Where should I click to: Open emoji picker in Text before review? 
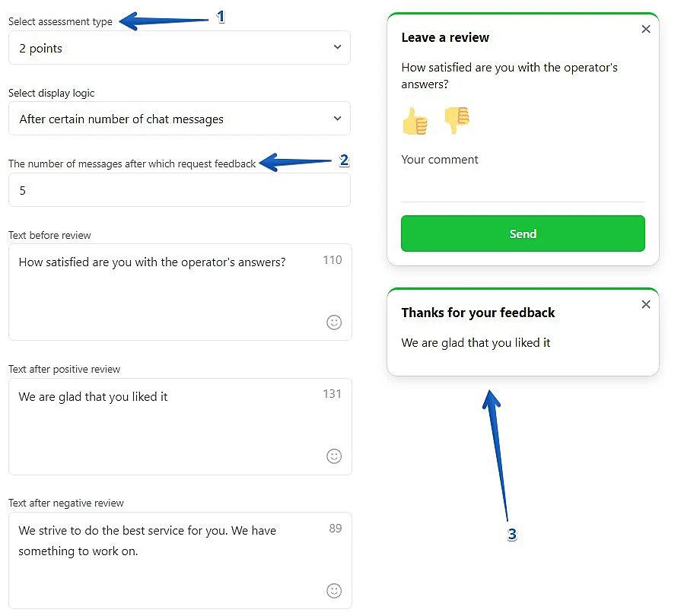[334, 322]
